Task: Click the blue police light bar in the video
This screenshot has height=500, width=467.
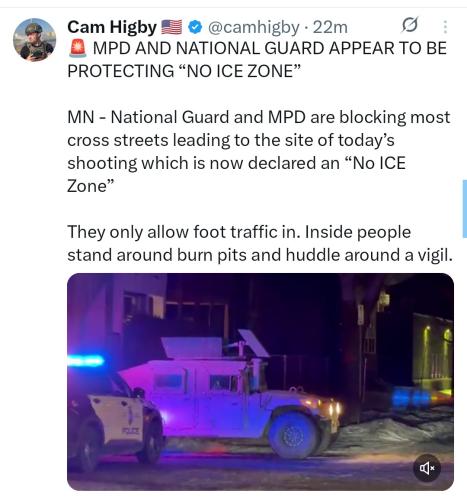Action: tap(86, 361)
